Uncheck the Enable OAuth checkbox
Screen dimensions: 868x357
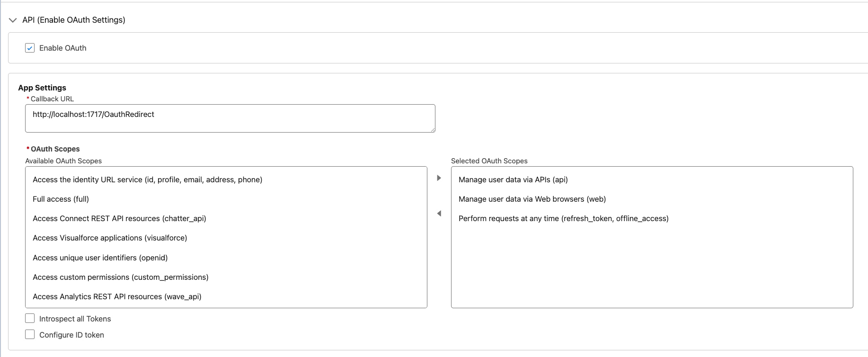click(30, 48)
